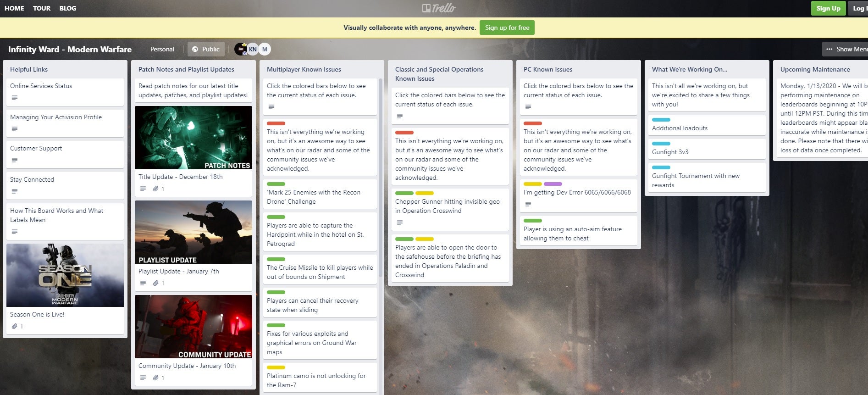Open the BLOG menu item
Image resolution: width=868 pixels, height=395 pixels.
point(68,8)
